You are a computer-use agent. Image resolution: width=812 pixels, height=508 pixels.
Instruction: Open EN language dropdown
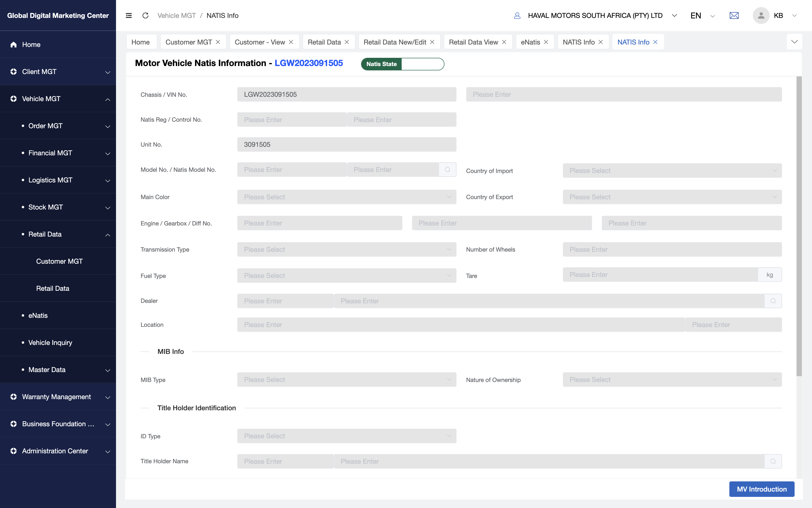713,16
